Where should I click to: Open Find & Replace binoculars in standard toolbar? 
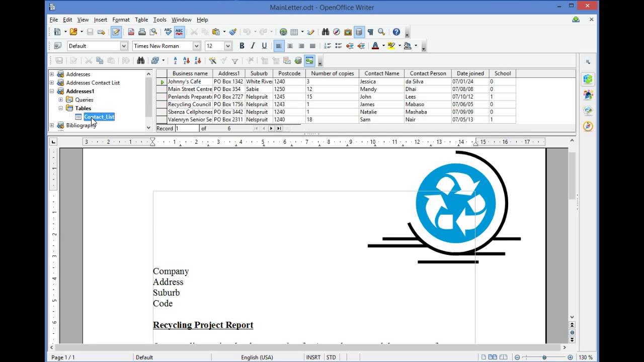pyautogui.click(x=326, y=32)
